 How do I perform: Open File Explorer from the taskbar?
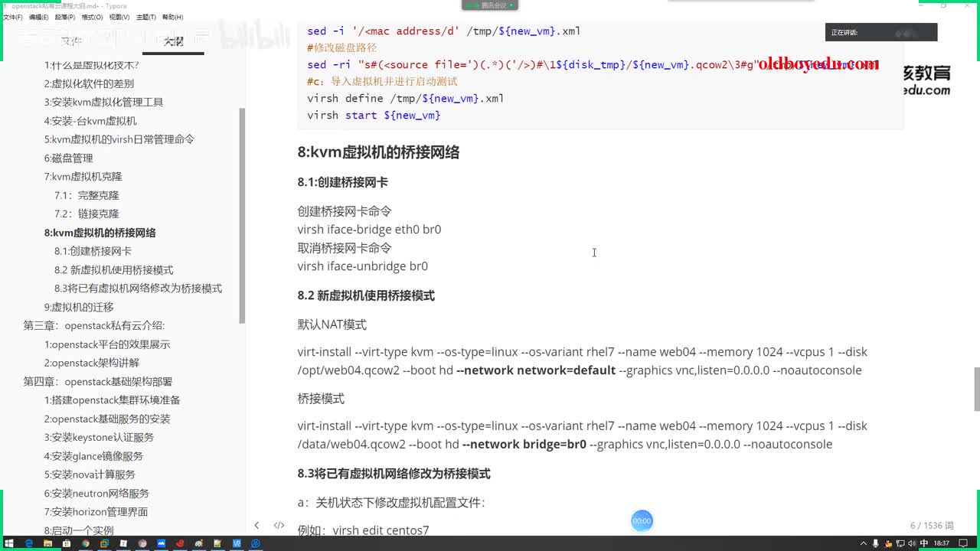[47, 543]
